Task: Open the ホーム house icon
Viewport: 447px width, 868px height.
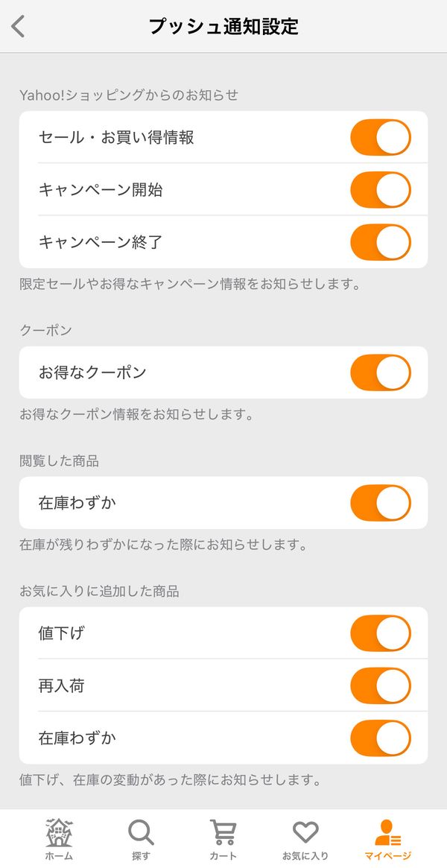Action: [59, 832]
